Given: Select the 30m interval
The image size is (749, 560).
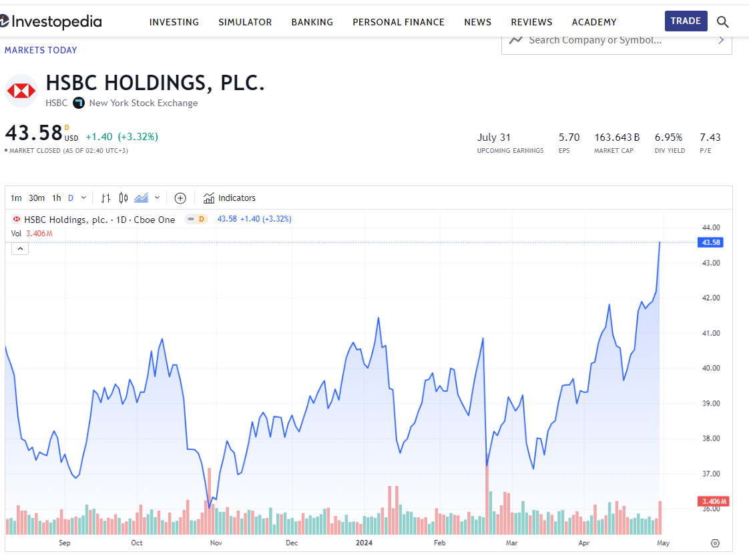Looking at the screenshot, I should (37, 198).
